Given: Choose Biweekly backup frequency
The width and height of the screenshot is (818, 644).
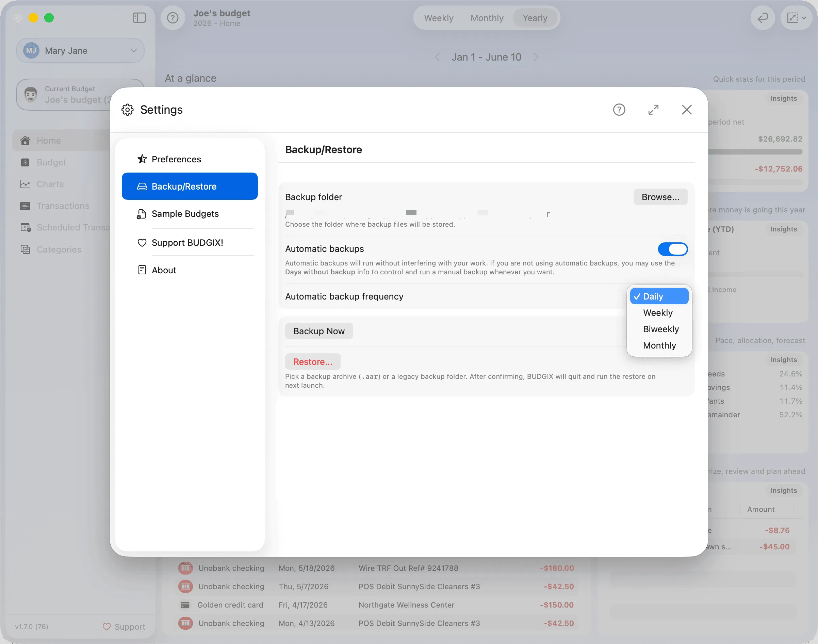Looking at the screenshot, I should [659, 329].
